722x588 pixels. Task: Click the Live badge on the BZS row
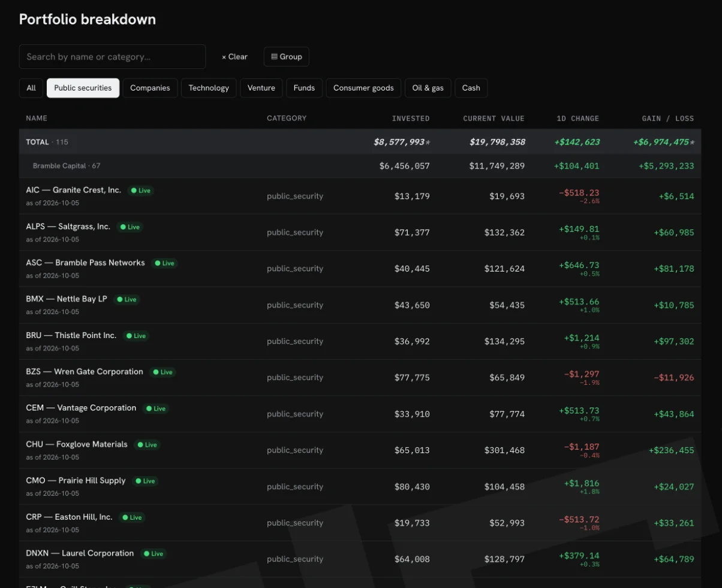(163, 372)
